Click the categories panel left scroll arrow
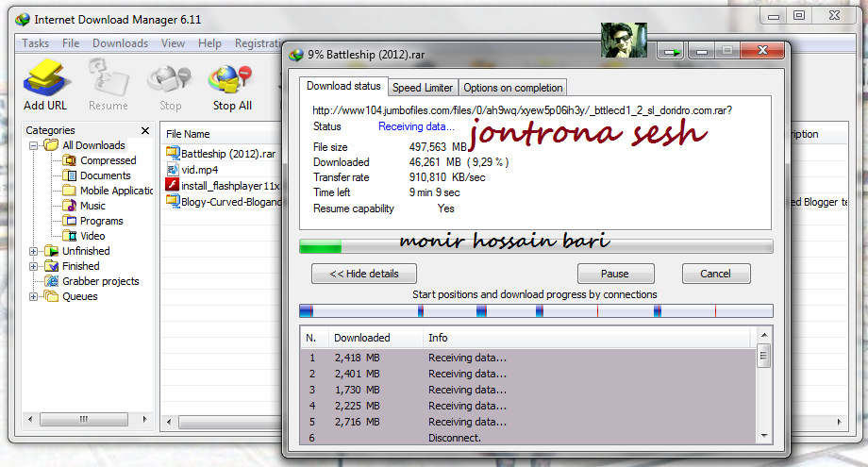The height and width of the screenshot is (467, 868). click(x=30, y=420)
